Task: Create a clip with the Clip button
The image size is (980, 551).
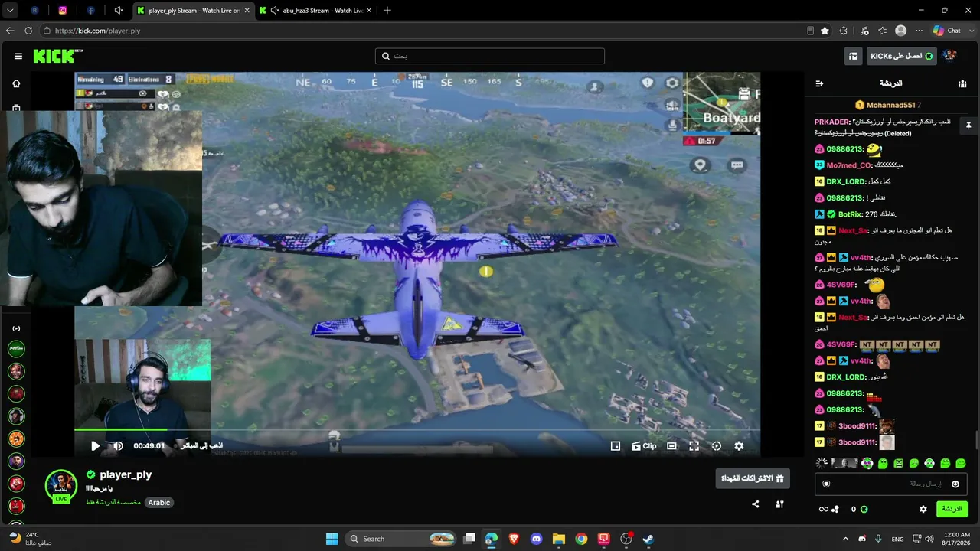Action: pos(644,446)
